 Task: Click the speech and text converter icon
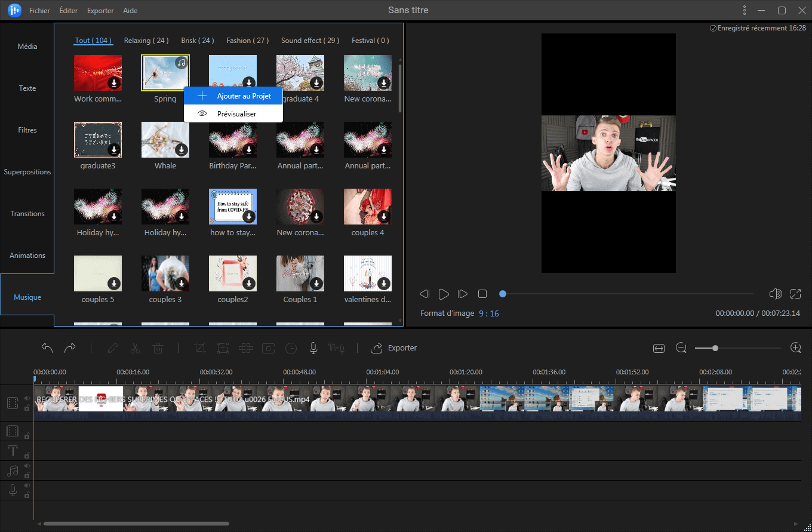point(336,348)
